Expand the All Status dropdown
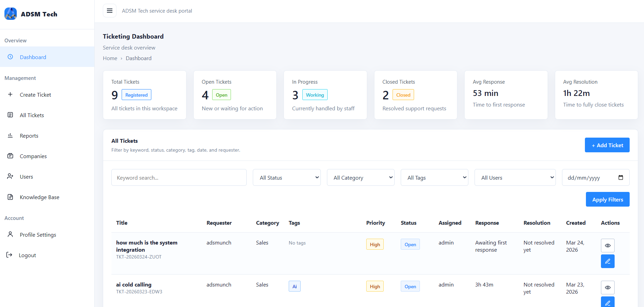Screen dimensions: 644x307 click(x=286, y=178)
